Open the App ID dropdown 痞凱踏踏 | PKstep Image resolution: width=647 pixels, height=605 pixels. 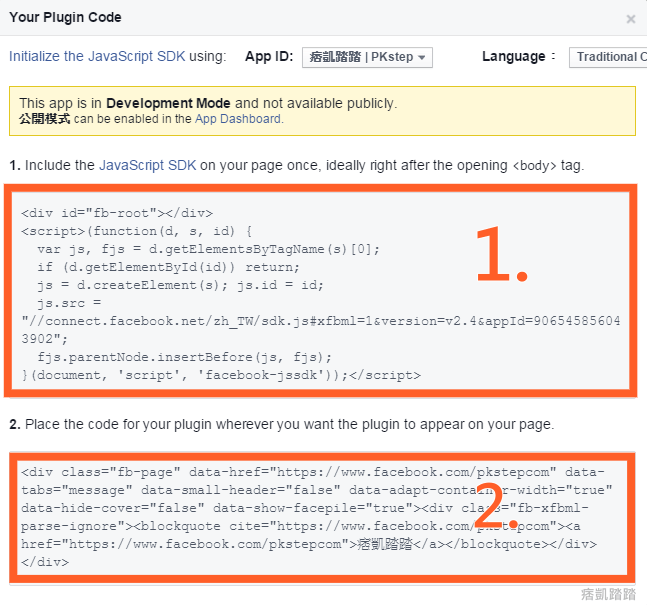click(x=367, y=57)
